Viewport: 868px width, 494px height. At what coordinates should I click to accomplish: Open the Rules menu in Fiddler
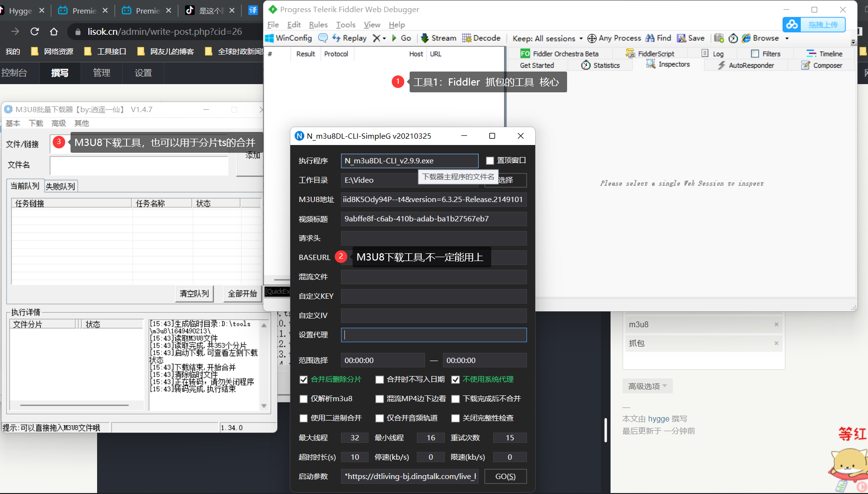[318, 25]
